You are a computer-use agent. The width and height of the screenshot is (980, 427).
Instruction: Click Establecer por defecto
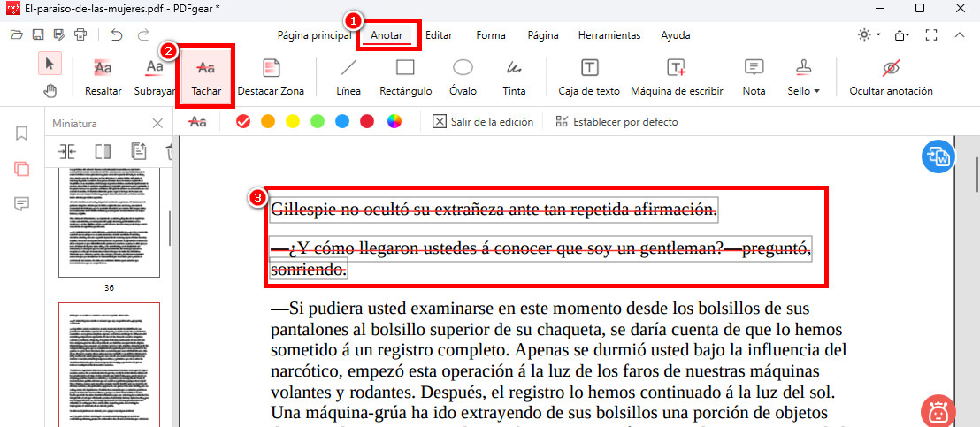616,122
